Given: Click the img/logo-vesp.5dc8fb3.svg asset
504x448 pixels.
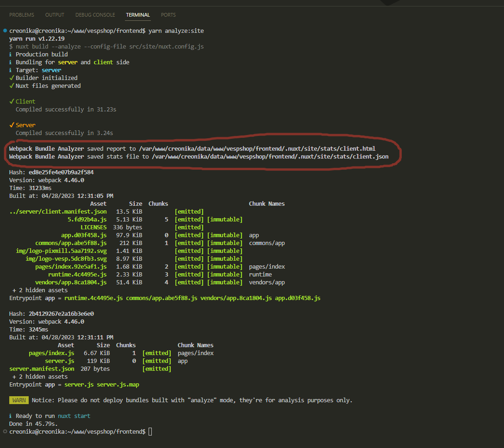Looking at the screenshot, I should pos(66,259).
